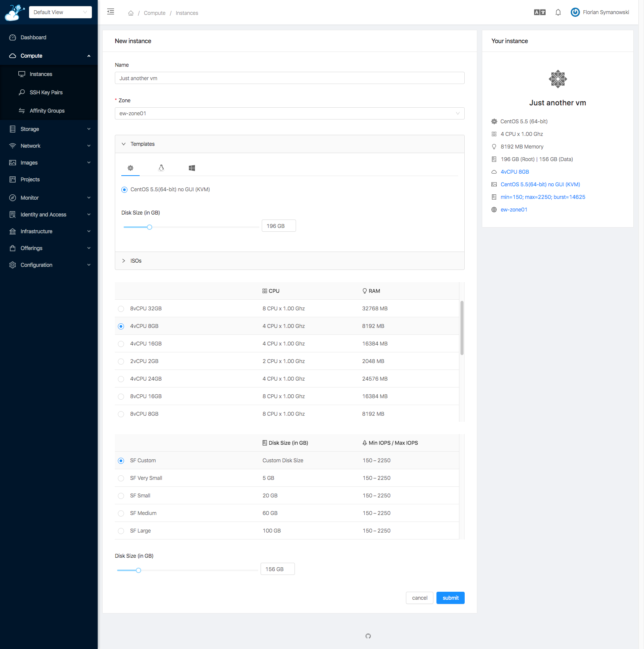
Task: Click the Images picture icon in the sidebar
Action: 13,163
